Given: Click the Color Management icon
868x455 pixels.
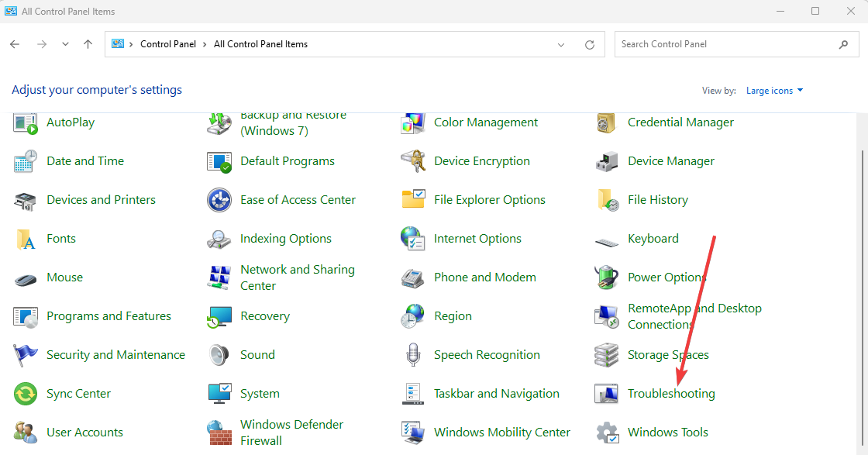Looking at the screenshot, I should (413, 123).
